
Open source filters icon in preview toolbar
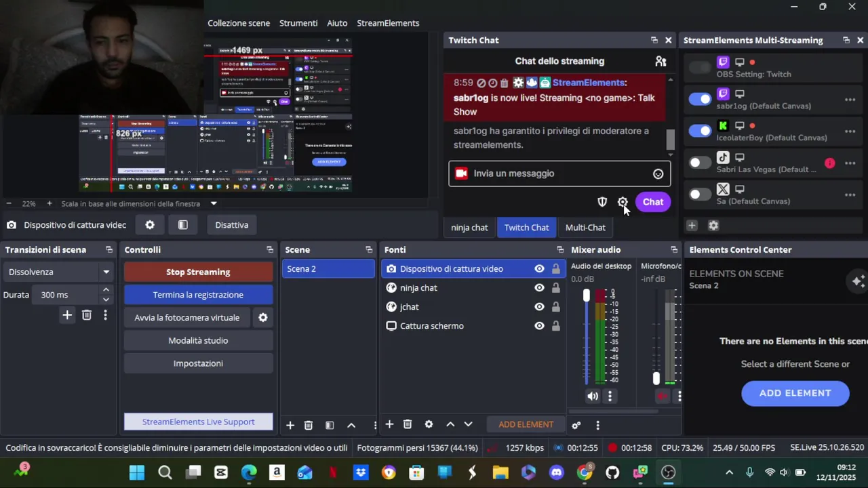(182, 225)
